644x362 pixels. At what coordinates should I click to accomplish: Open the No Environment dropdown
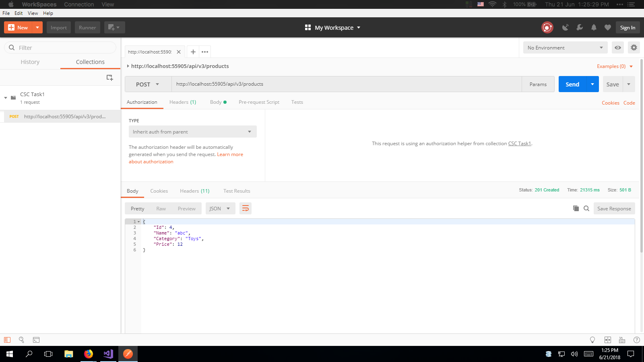click(x=565, y=47)
